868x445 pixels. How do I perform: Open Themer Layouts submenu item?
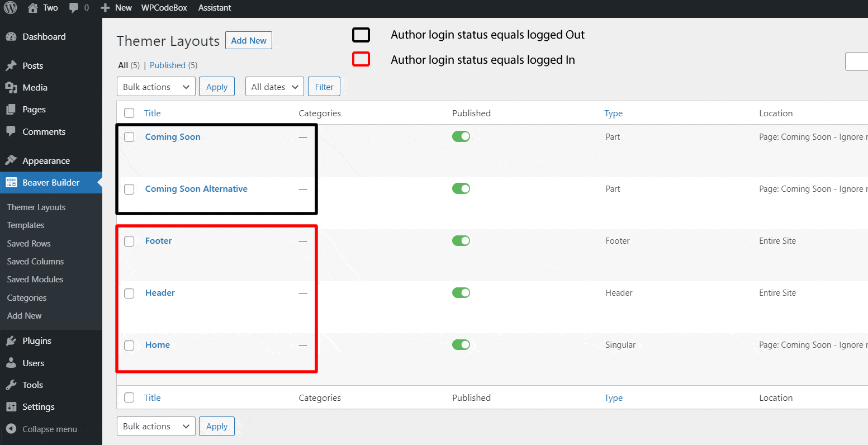[36, 207]
